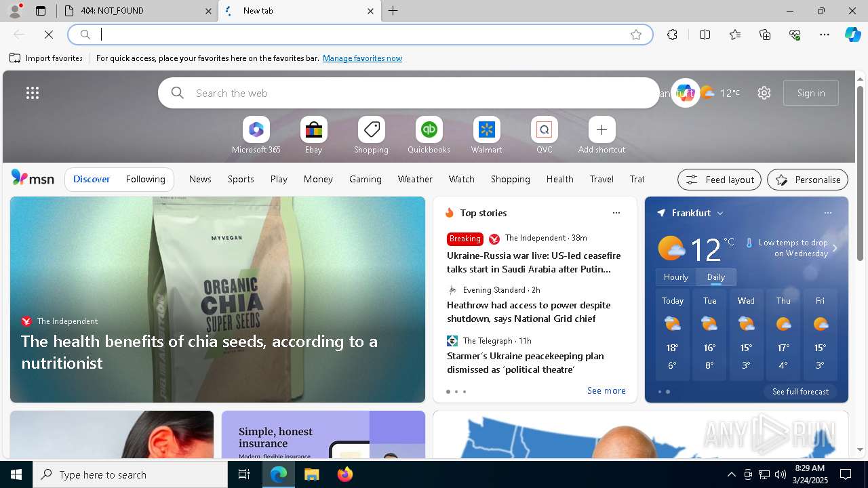This screenshot has height=488, width=868.
Task: Click See full forecast
Action: pos(800,392)
